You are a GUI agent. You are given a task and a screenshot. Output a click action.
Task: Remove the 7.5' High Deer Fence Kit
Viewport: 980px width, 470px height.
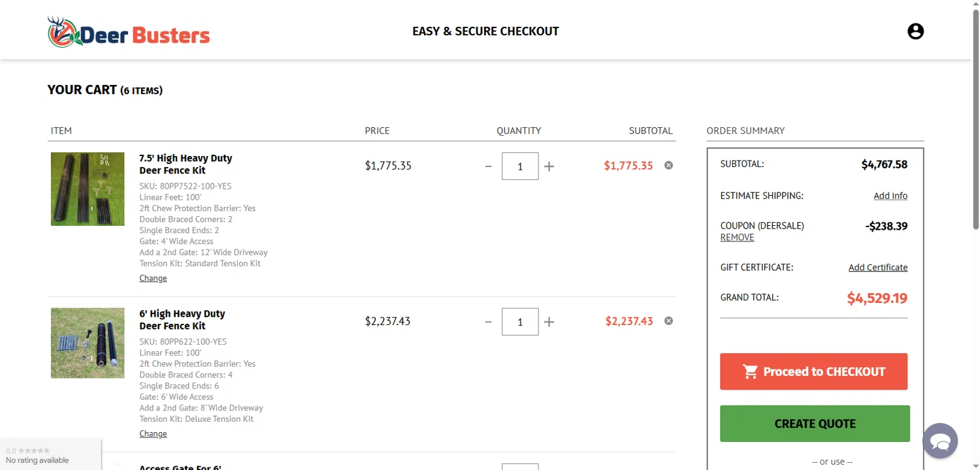(668, 165)
